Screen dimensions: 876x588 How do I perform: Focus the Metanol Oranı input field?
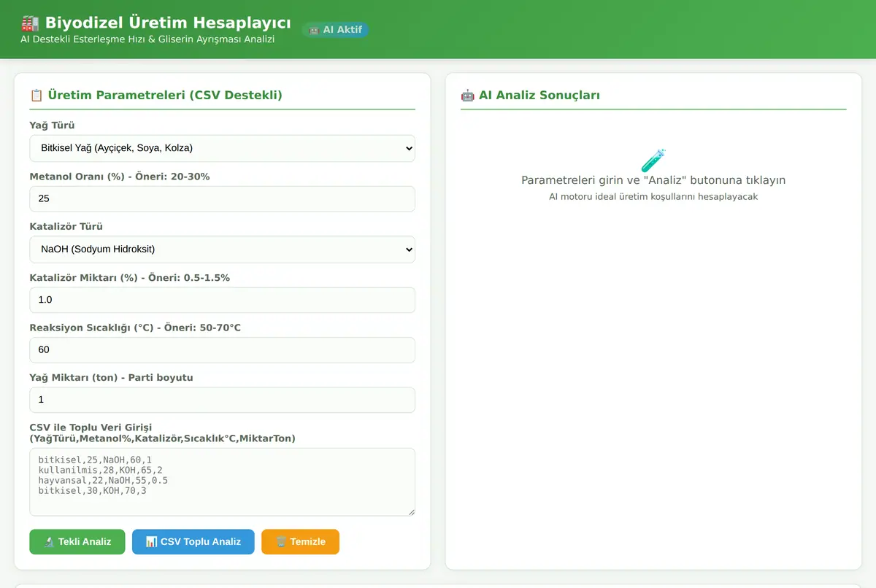[x=223, y=198]
